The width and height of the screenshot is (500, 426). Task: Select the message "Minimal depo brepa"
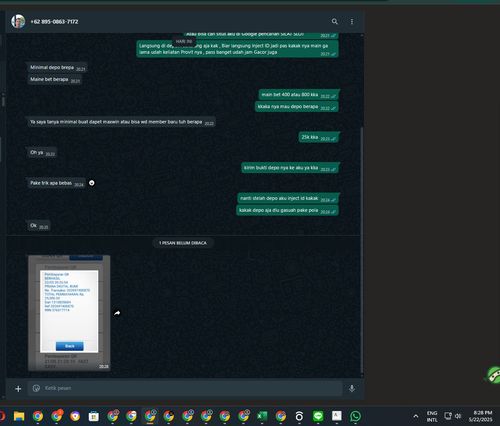[57, 68]
